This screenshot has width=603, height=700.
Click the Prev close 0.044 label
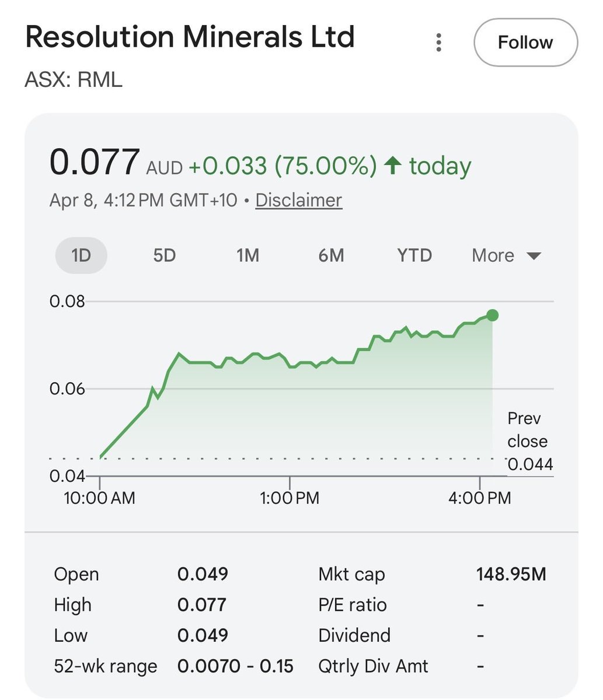[529, 441]
